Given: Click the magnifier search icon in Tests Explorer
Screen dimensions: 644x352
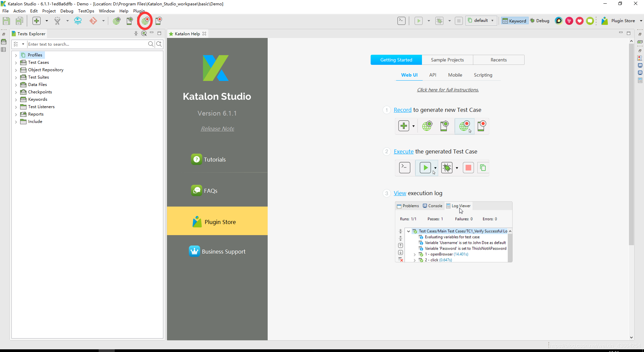Looking at the screenshot, I should pyautogui.click(x=151, y=44).
